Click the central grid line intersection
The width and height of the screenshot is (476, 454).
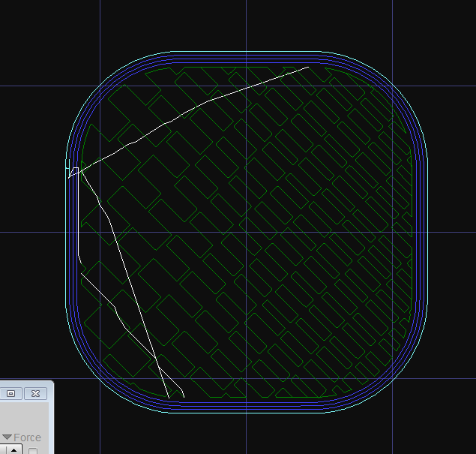(246, 232)
